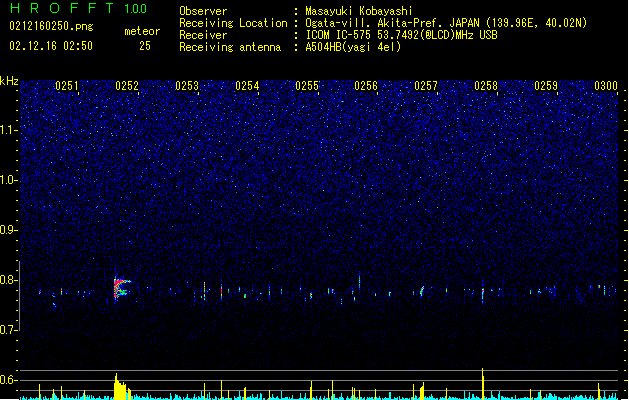629x400 pixels.
Task: Click the vertical echo streak near 0256
Action: [359, 280]
